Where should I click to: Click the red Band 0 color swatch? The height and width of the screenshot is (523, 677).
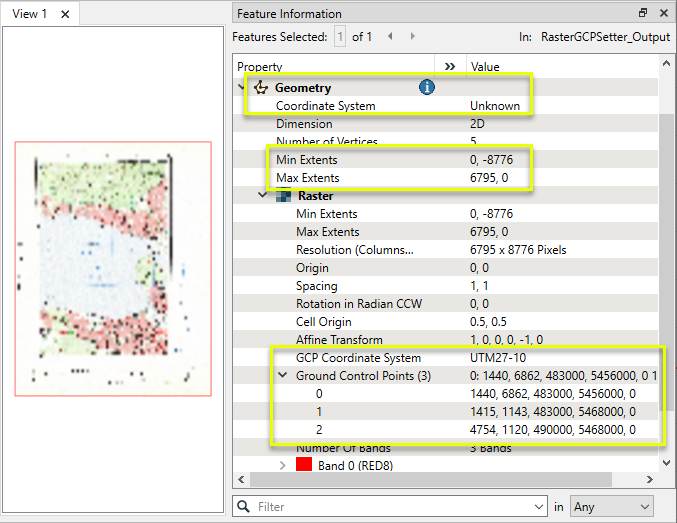point(302,466)
